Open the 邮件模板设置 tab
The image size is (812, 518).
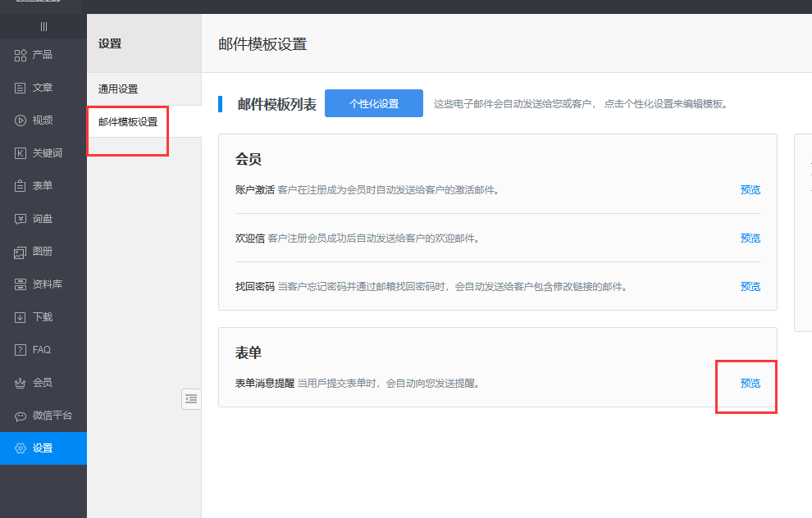click(x=128, y=122)
